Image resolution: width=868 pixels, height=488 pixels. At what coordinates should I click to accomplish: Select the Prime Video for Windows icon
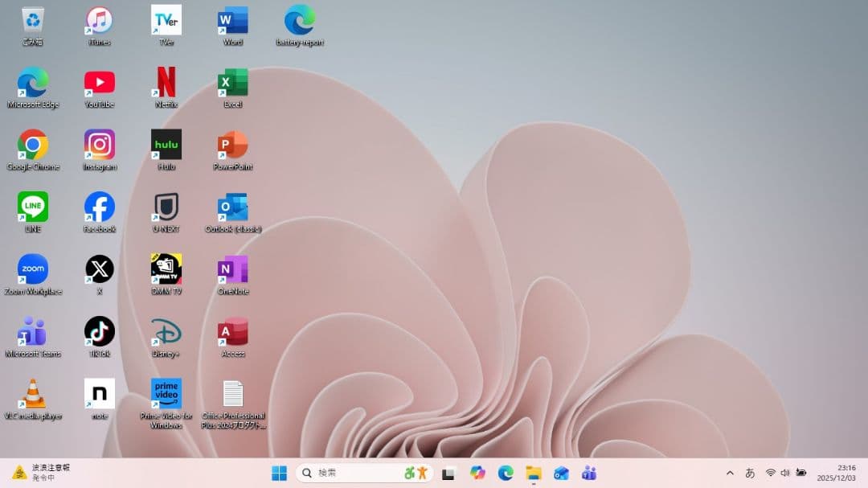(x=166, y=394)
